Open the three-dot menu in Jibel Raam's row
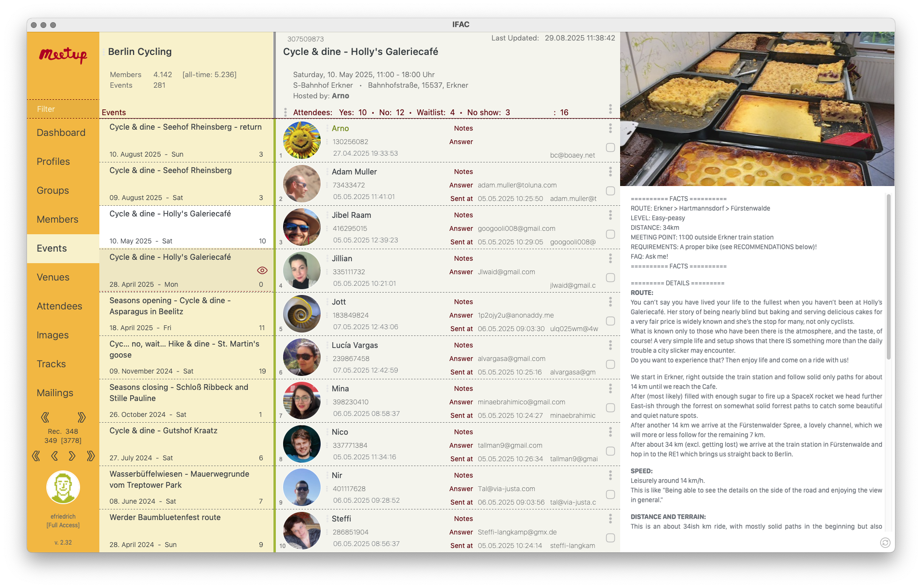This screenshot has height=588, width=922. click(x=610, y=215)
